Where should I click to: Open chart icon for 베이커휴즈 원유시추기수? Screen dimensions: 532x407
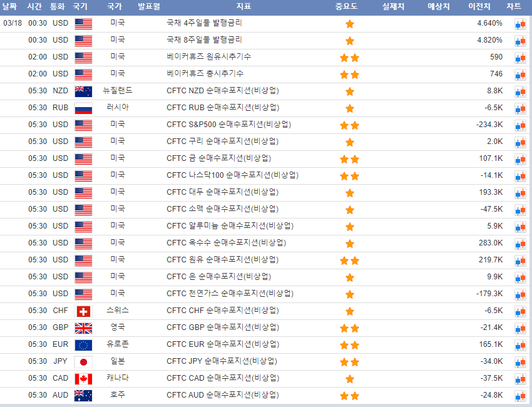pos(520,58)
